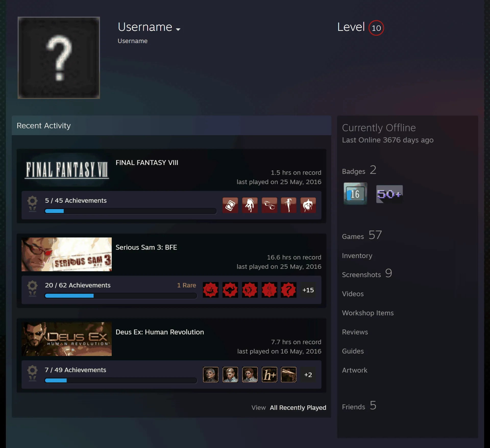Click Serious Sam 3's third achievement, the red gear icon
Image resolution: width=490 pixels, height=448 pixels.
tap(250, 290)
